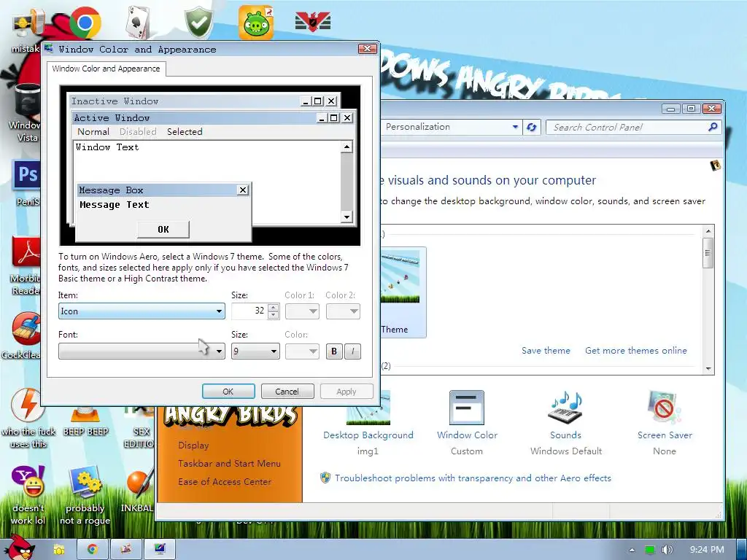Viewport: 747px width, 560px height.
Task: Open the Google Chrome desktop icon
Action: coord(85,22)
